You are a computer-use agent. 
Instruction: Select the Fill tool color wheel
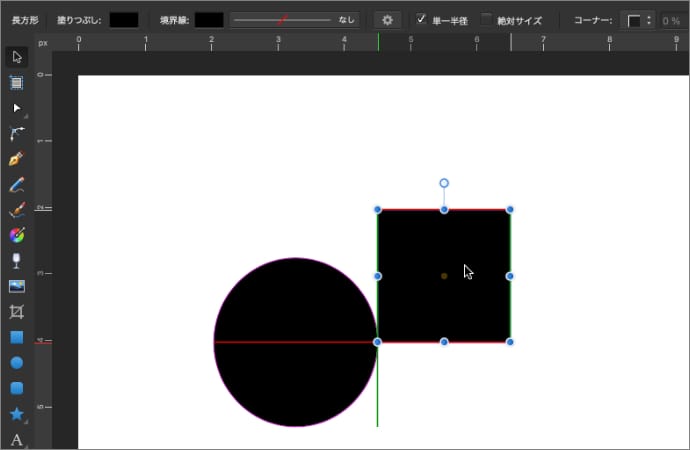[17, 235]
